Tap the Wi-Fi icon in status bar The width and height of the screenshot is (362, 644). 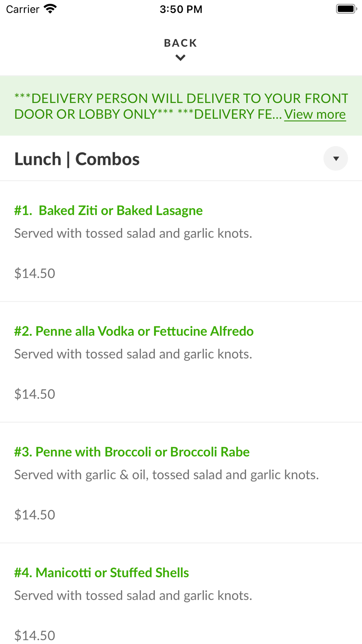50,9
